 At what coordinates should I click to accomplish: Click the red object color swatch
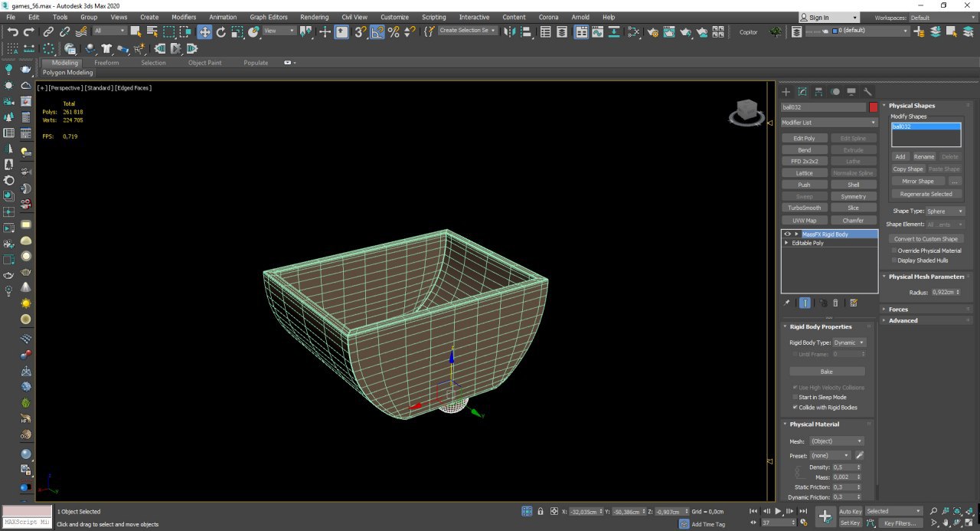874,107
